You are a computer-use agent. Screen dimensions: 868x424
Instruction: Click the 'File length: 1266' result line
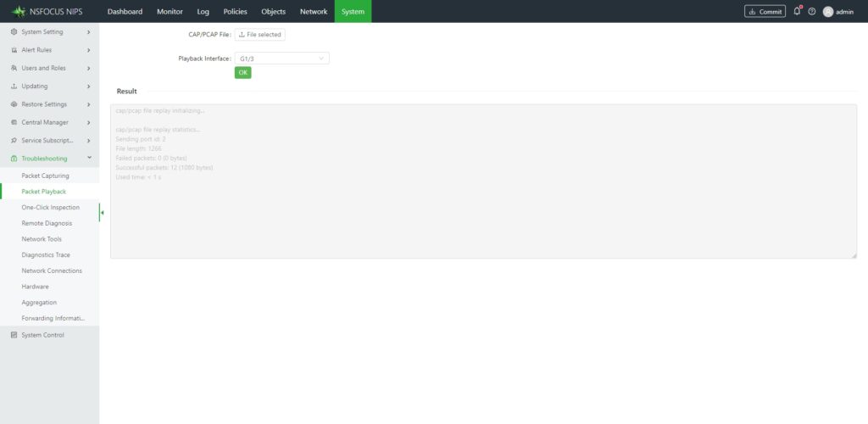pyautogui.click(x=138, y=148)
